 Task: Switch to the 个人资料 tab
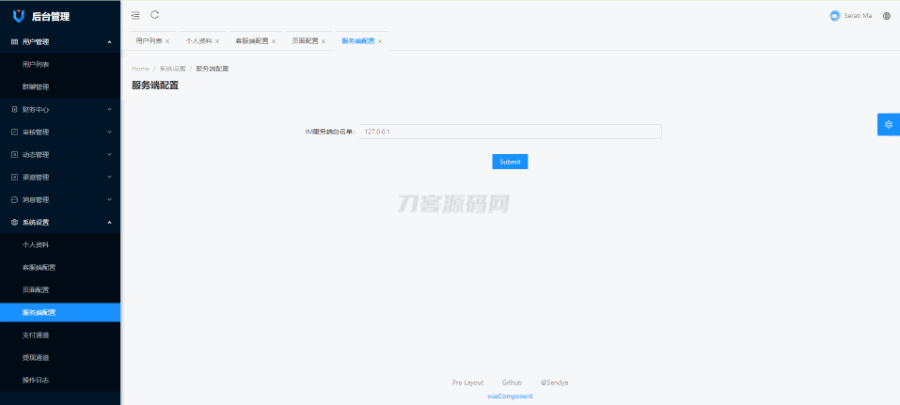(198, 41)
